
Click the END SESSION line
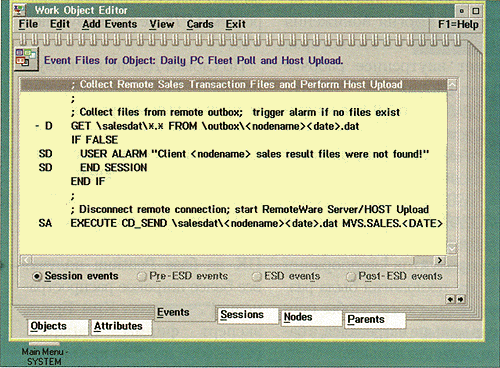pyautogui.click(x=113, y=168)
